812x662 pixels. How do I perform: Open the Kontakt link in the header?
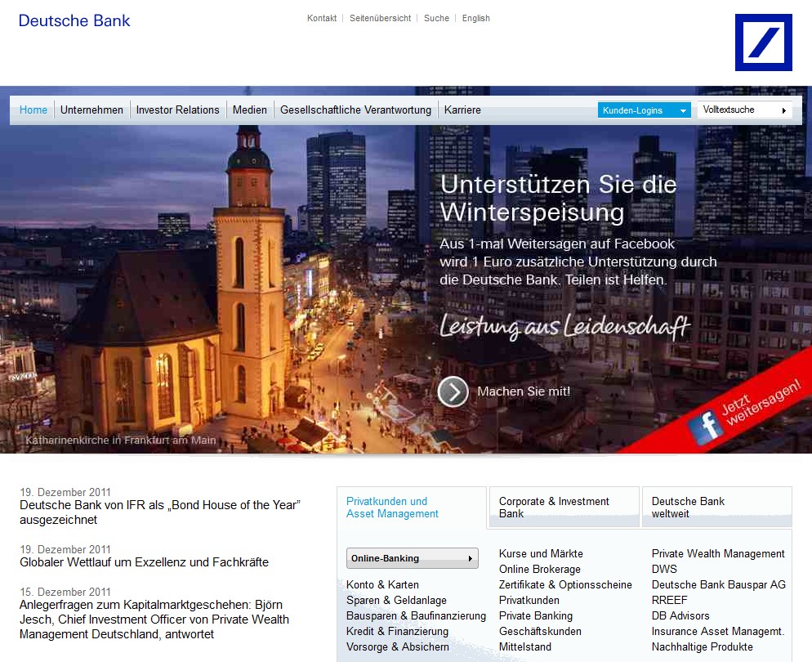[322, 18]
